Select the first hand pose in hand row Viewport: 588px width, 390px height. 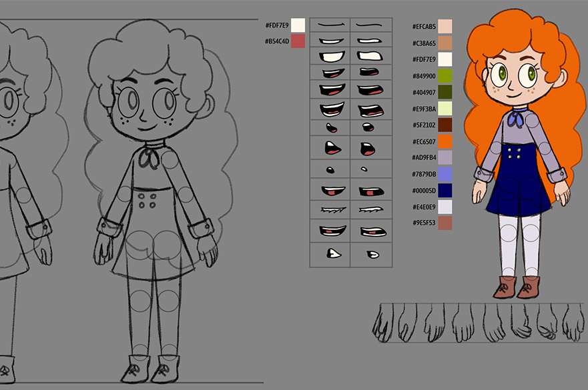click(383, 323)
